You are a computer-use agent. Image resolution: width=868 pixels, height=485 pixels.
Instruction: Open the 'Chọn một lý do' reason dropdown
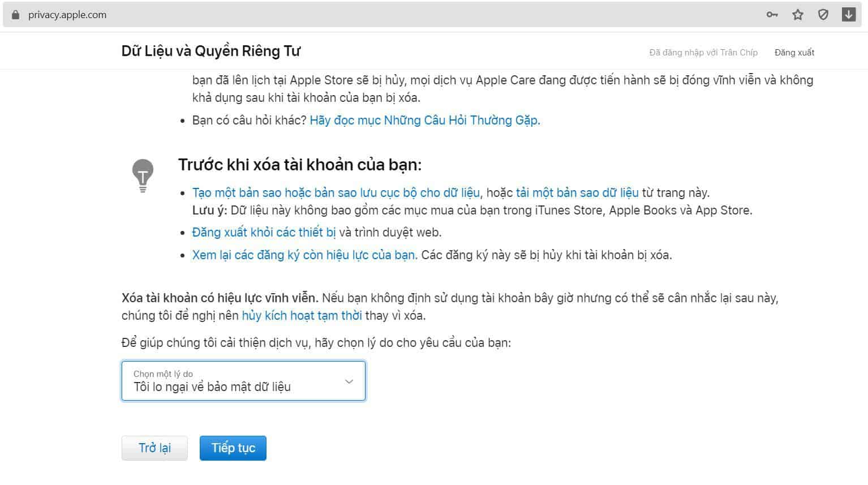(243, 381)
